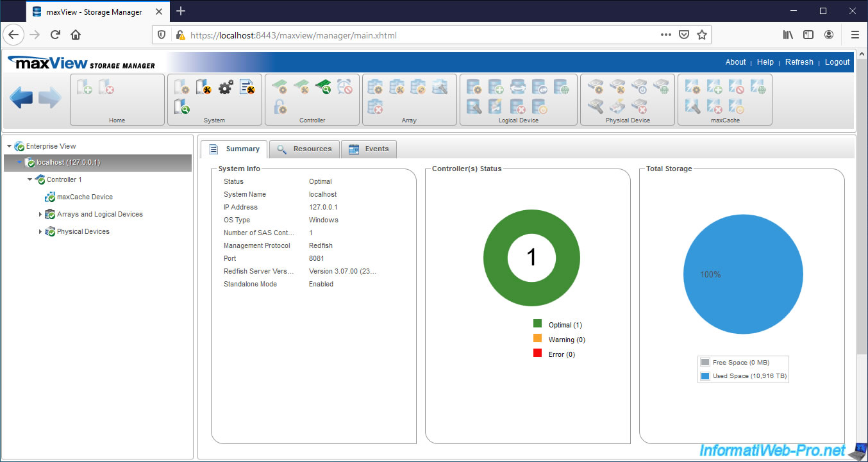The height and width of the screenshot is (462, 868).
Task: Click the Delete System icon in Home group
Action: 106,87
